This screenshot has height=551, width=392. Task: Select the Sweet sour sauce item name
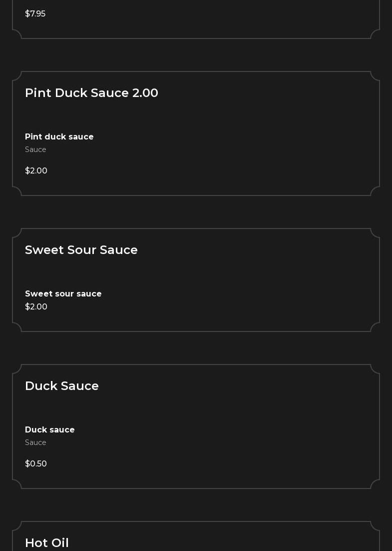point(63,294)
